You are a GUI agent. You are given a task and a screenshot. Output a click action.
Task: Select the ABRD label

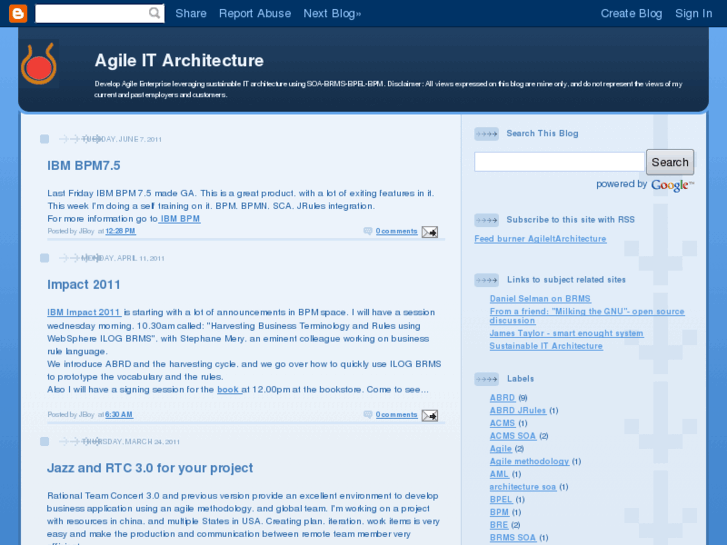[503, 398]
